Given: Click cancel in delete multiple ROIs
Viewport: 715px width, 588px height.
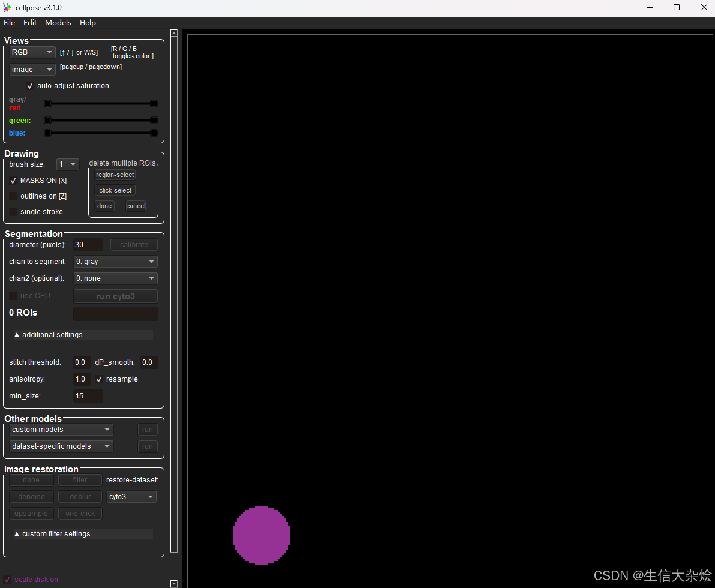Looking at the screenshot, I should 136,206.
